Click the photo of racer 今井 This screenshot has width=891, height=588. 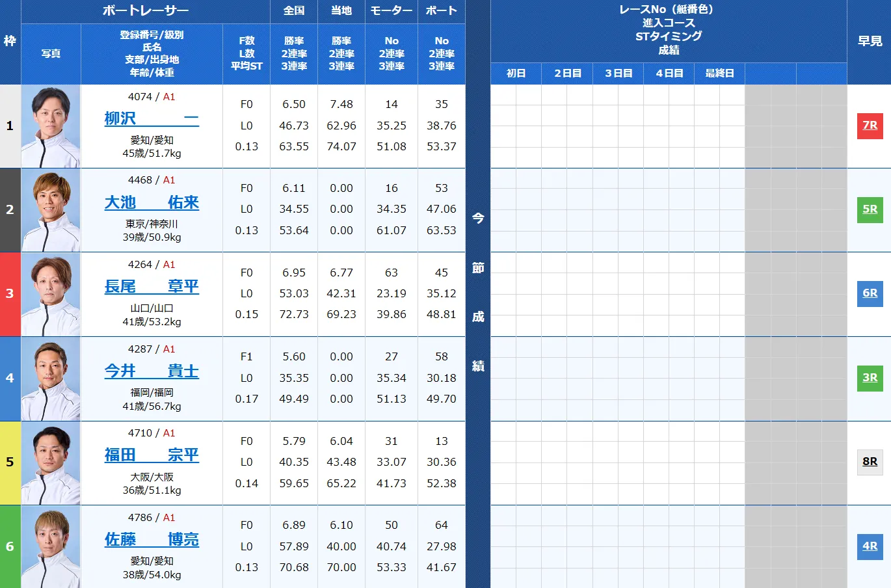click(51, 379)
